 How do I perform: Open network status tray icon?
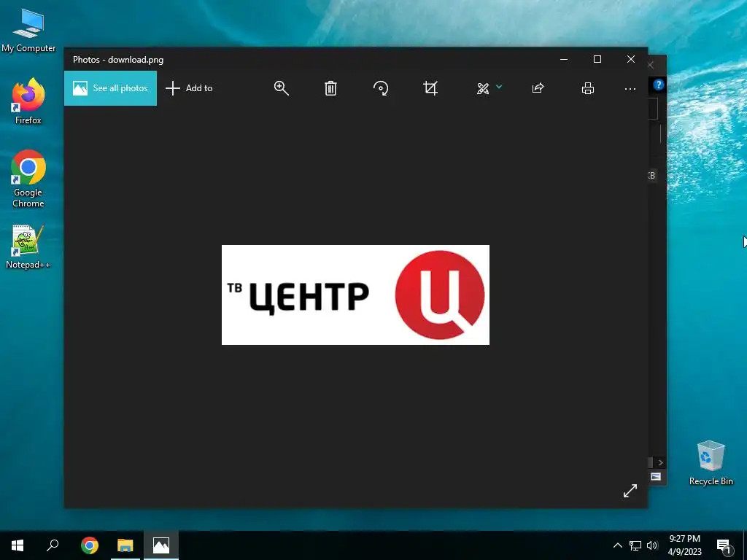(x=635, y=545)
